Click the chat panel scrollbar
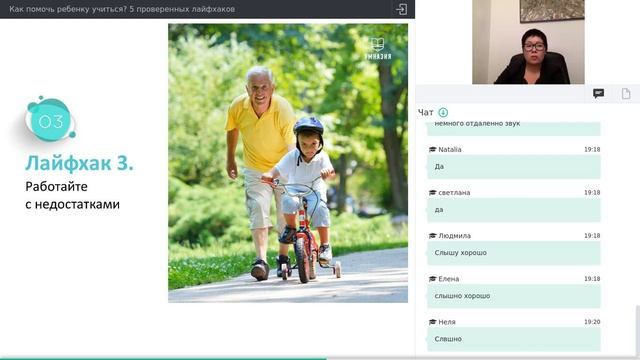The image size is (640, 360). [638, 331]
